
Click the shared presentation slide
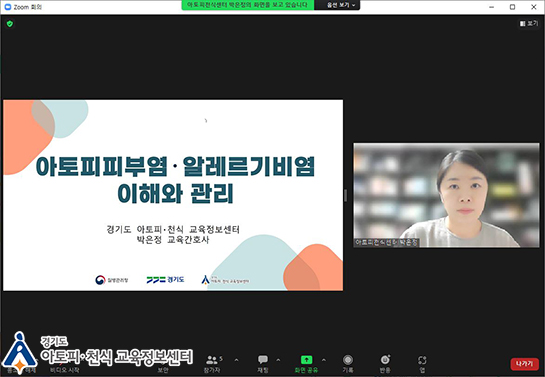[173, 195]
